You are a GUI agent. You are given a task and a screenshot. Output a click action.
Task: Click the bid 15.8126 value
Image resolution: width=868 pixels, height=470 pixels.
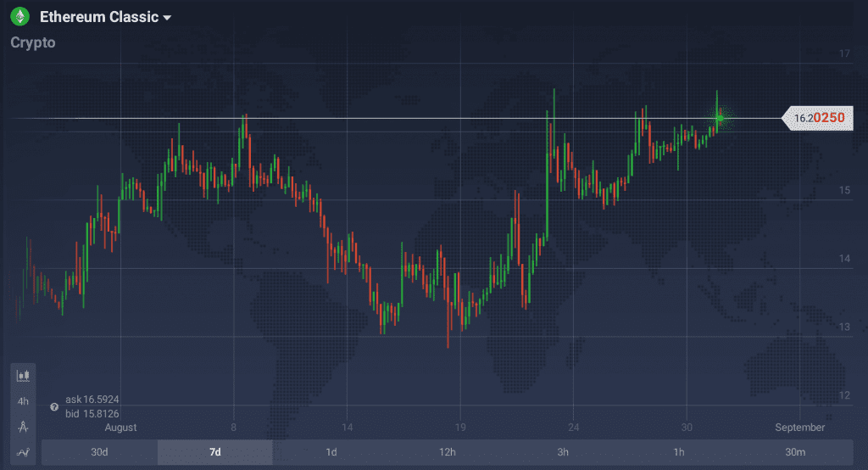pos(92,413)
